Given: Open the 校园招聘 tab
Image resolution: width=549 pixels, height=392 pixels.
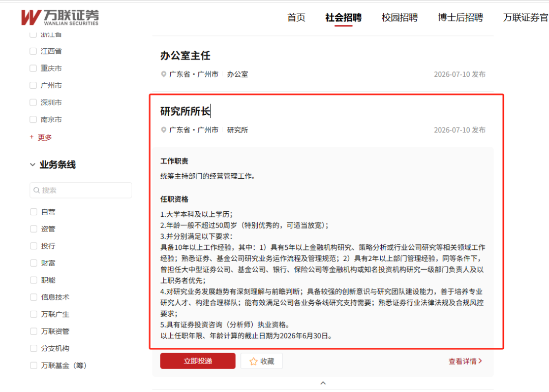Looking at the screenshot, I should (400, 17).
